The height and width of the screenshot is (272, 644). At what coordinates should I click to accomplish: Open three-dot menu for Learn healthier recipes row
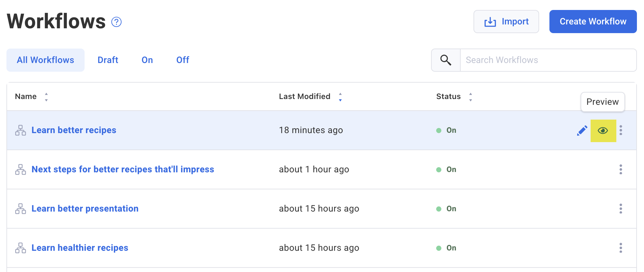(621, 248)
